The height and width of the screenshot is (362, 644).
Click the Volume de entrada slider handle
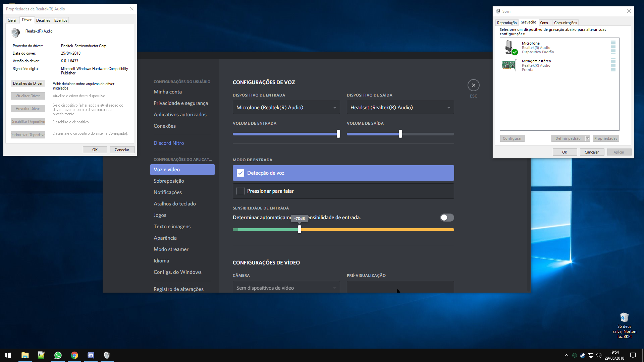[338, 134]
